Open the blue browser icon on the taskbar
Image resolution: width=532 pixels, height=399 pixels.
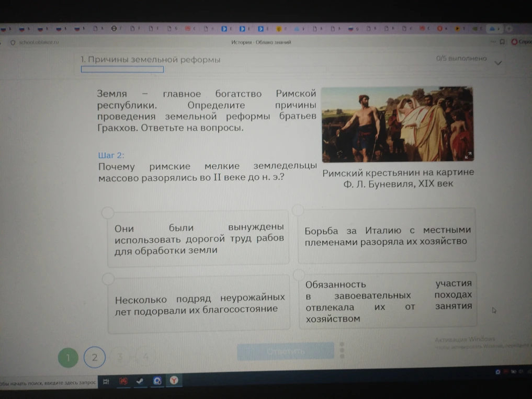(157, 381)
